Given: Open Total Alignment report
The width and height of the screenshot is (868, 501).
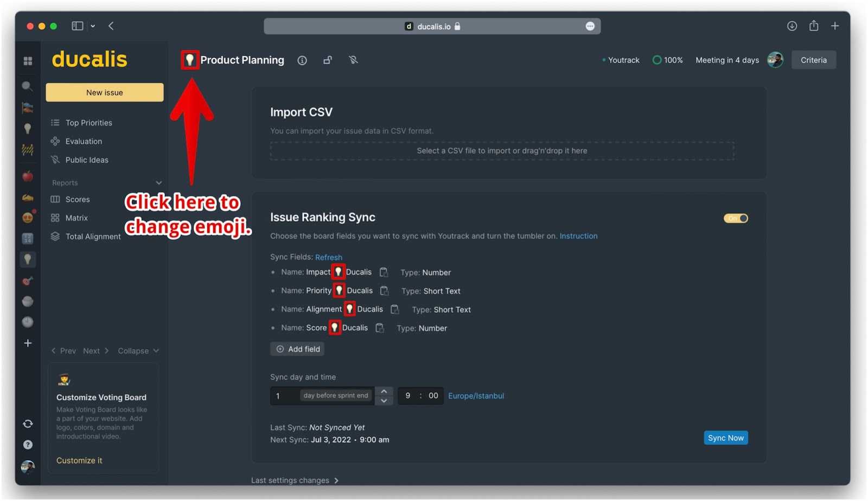Looking at the screenshot, I should 93,236.
